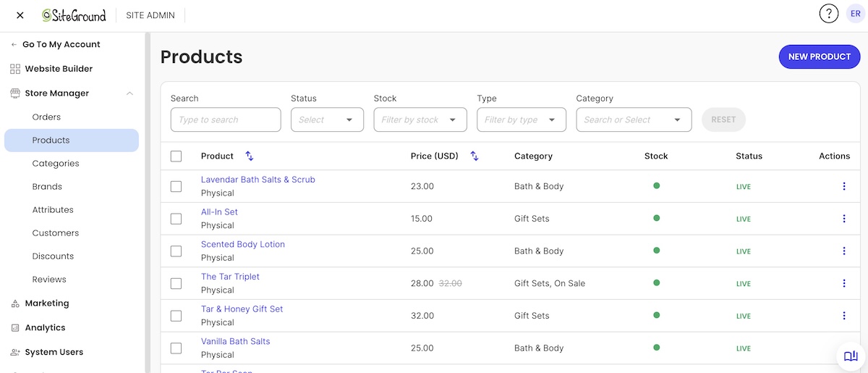This screenshot has width=868, height=373.
Task: Go to Orders in the sidebar
Action: (x=46, y=117)
